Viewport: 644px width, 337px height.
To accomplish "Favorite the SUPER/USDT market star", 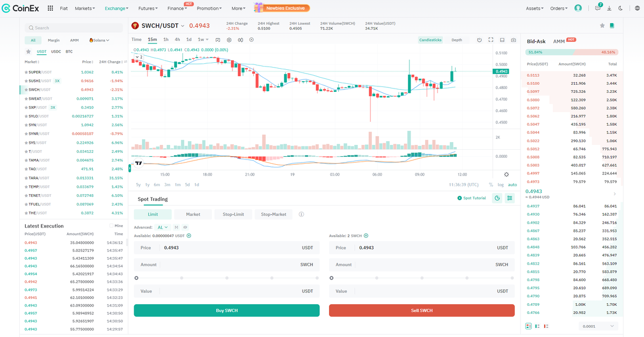I will tap(26, 72).
